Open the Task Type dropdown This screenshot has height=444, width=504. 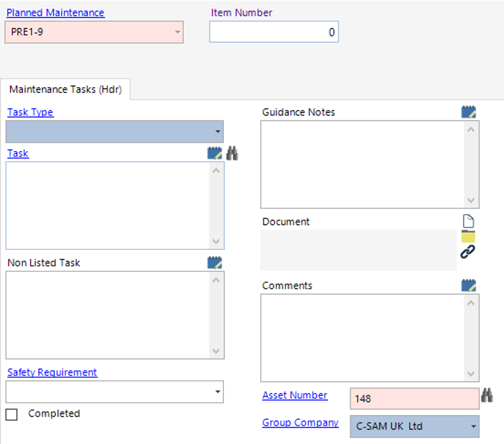(x=216, y=131)
